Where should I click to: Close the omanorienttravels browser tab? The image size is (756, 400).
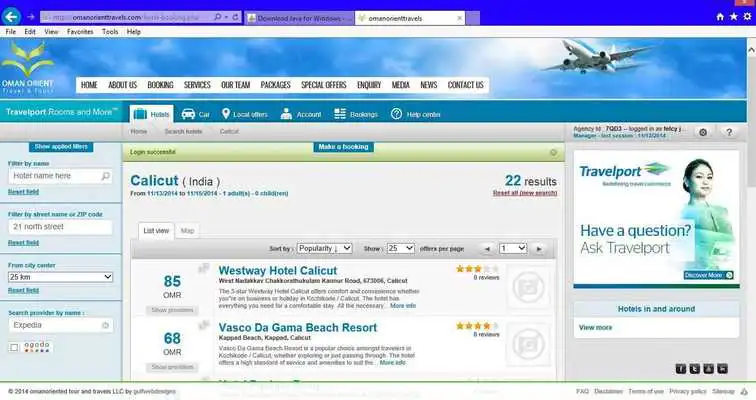click(459, 18)
